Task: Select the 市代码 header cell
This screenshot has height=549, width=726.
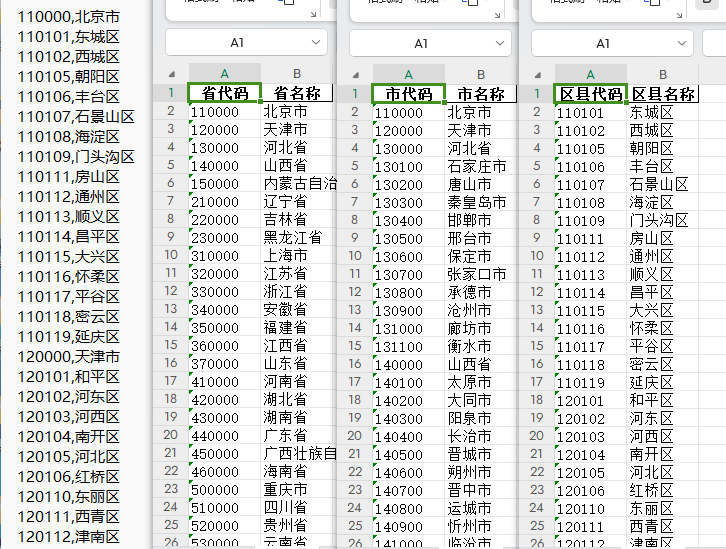Action: tap(408, 94)
